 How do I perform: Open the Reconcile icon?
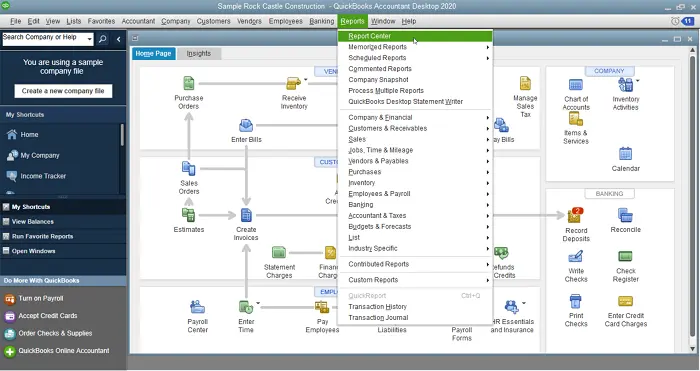pyautogui.click(x=625, y=216)
